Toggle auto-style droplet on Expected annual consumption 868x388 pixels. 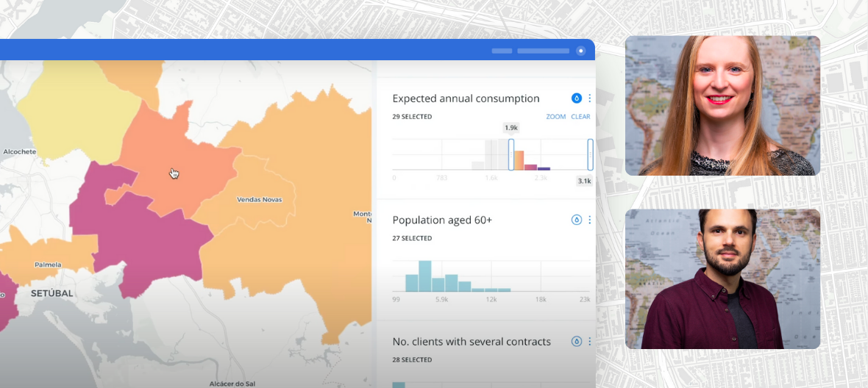pyautogui.click(x=576, y=98)
